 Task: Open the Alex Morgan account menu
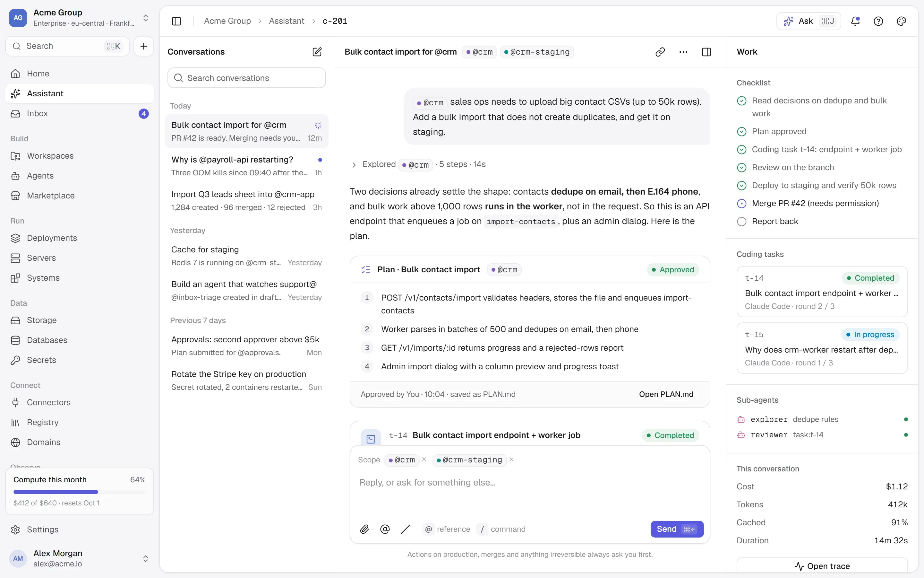(80, 558)
